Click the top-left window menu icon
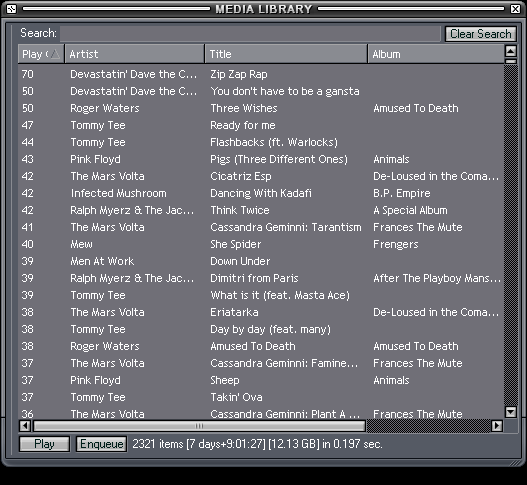The image size is (527, 485). 11,9
